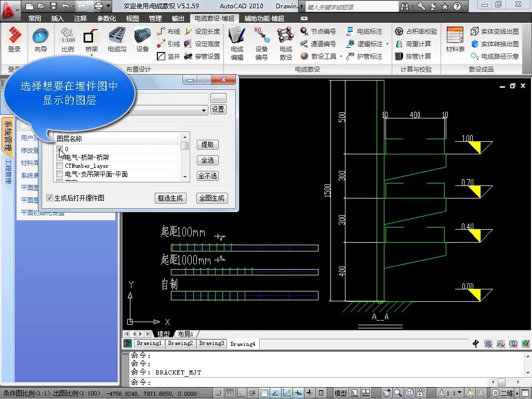532x399 pixels.
Task: Toggle 生成后打开埋件图 checkbox
Action: pyautogui.click(x=49, y=198)
